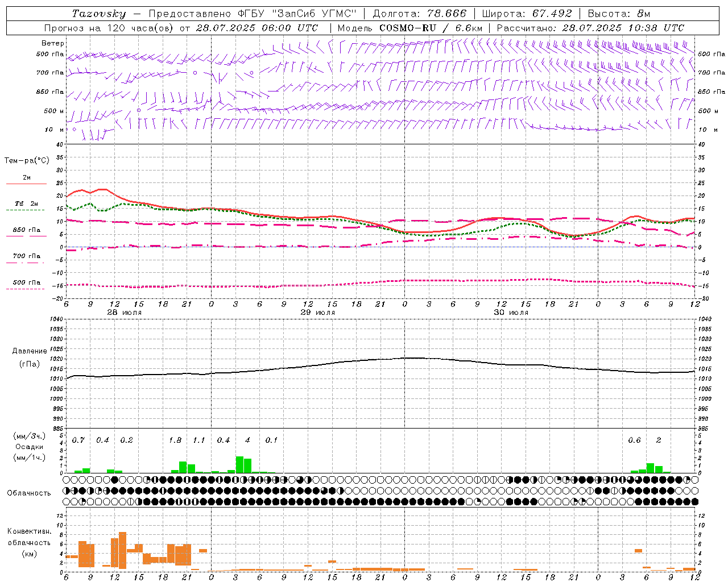728x582 pixels.
Task: Click the model label 'COSMO-RU / 6.6км'
Action: (431, 28)
